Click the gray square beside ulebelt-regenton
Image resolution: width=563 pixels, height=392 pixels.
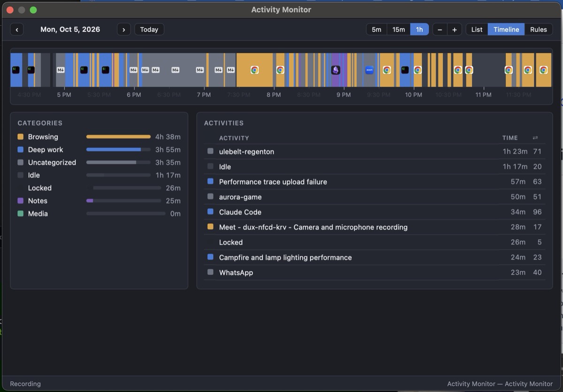(210, 151)
